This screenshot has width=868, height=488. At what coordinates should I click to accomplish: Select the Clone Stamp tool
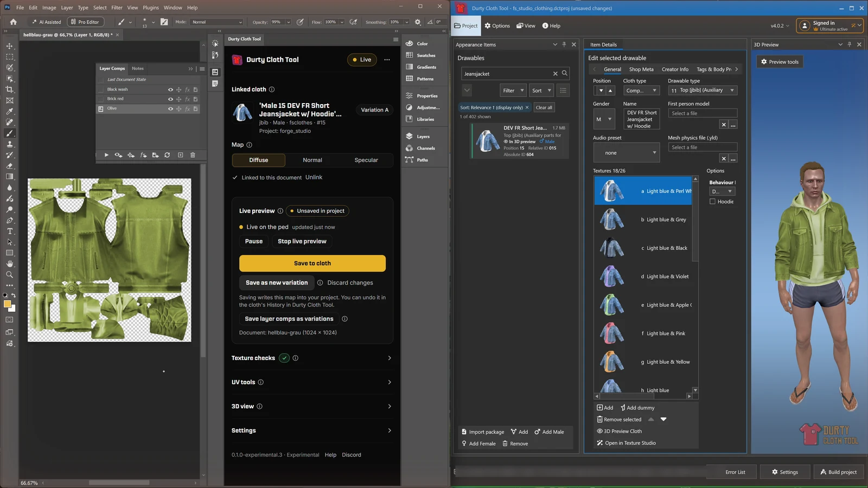click(x=9, y=144)
